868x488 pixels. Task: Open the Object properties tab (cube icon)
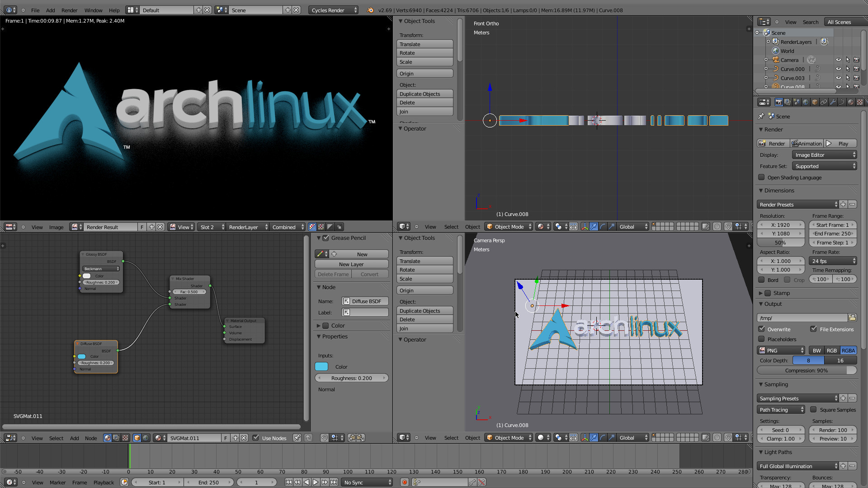(815, 102)
